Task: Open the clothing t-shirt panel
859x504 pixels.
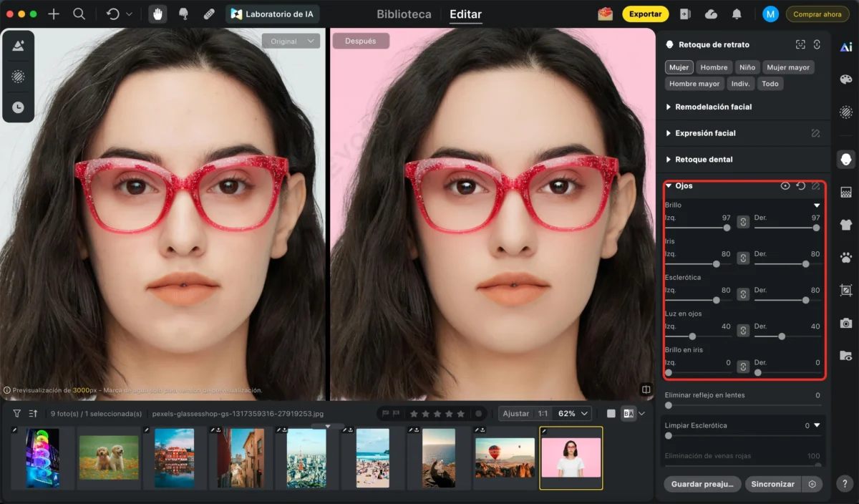Action: (846, 225)
